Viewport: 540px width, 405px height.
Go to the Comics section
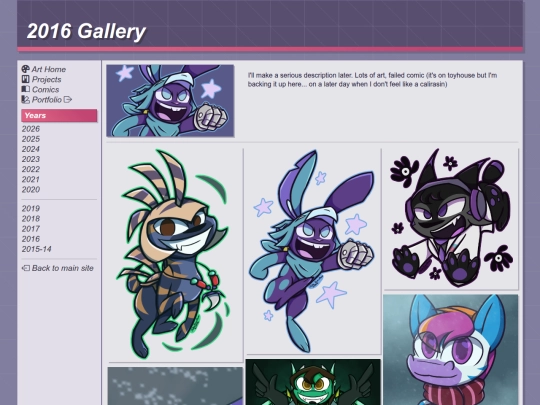[x=45, y=90]
